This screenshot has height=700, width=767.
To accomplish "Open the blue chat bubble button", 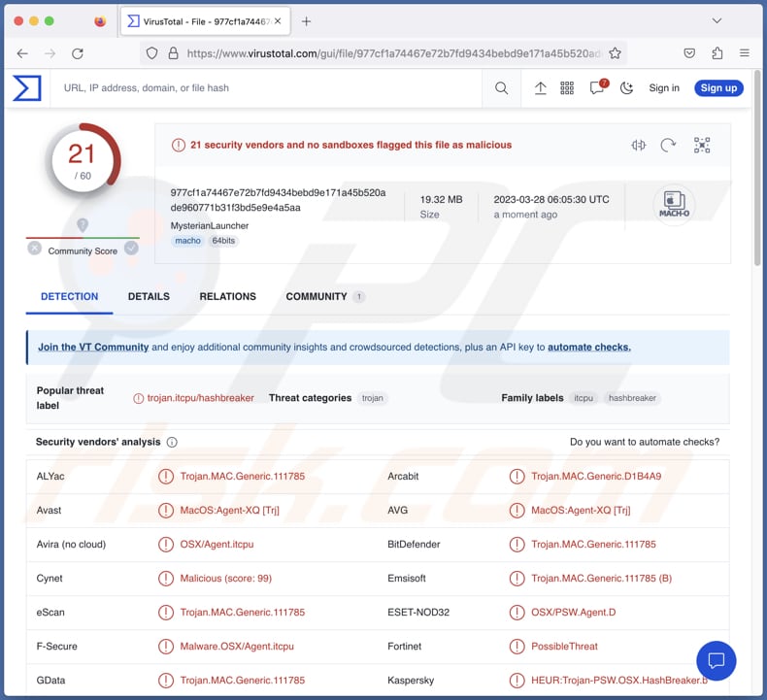I will click(x=717, y=660).
